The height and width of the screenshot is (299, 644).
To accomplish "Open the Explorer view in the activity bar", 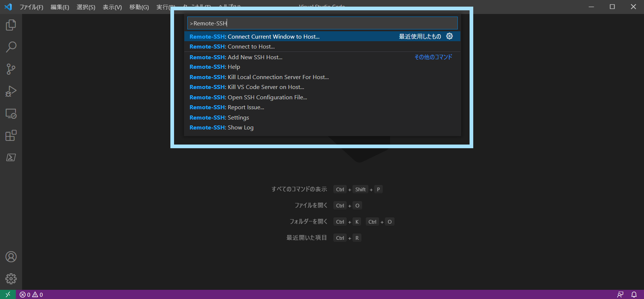I will (x=11, y=25).
